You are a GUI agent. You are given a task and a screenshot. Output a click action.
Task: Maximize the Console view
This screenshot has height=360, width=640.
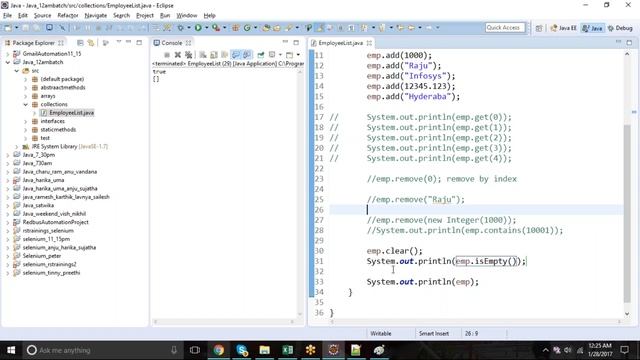pyautogui.click(x=296, y=42)
